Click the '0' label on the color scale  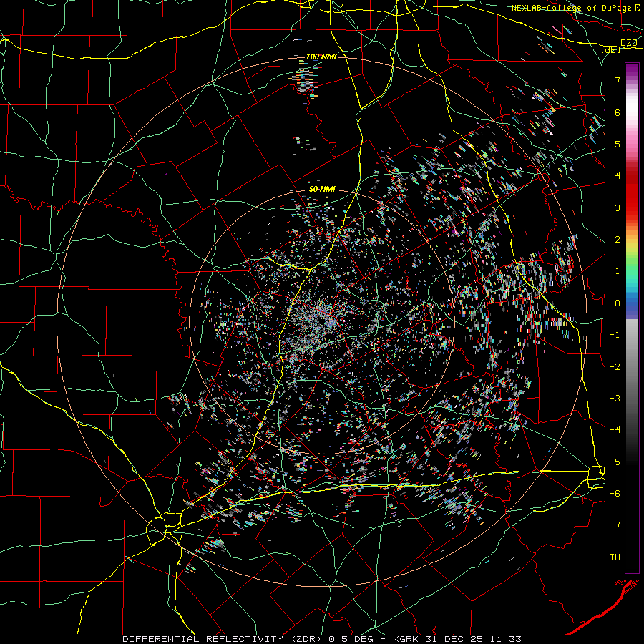618,303
